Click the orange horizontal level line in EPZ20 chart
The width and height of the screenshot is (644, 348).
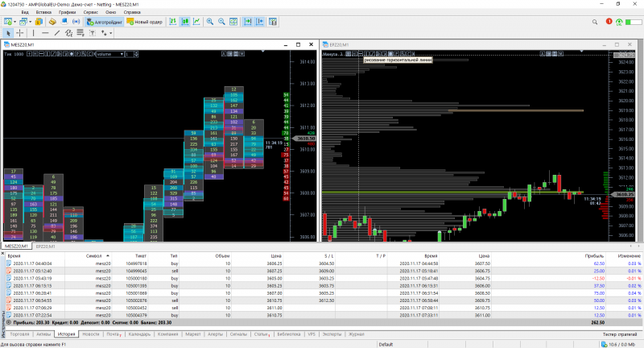click(516, 110)
